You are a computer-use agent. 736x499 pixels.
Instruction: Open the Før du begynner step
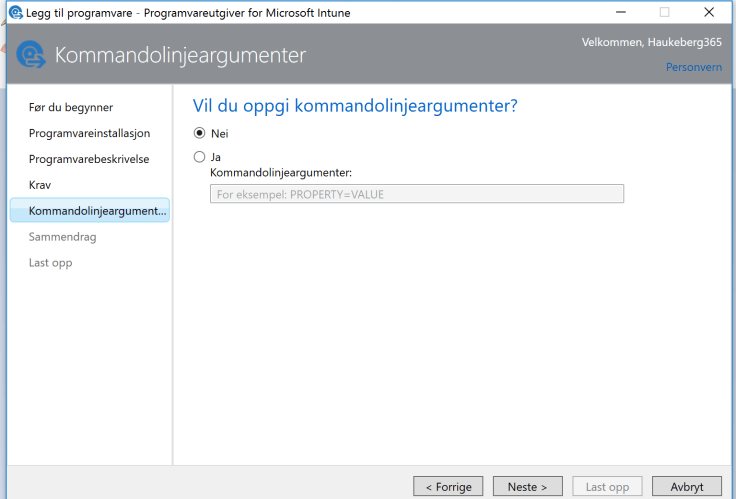(71, 107)
